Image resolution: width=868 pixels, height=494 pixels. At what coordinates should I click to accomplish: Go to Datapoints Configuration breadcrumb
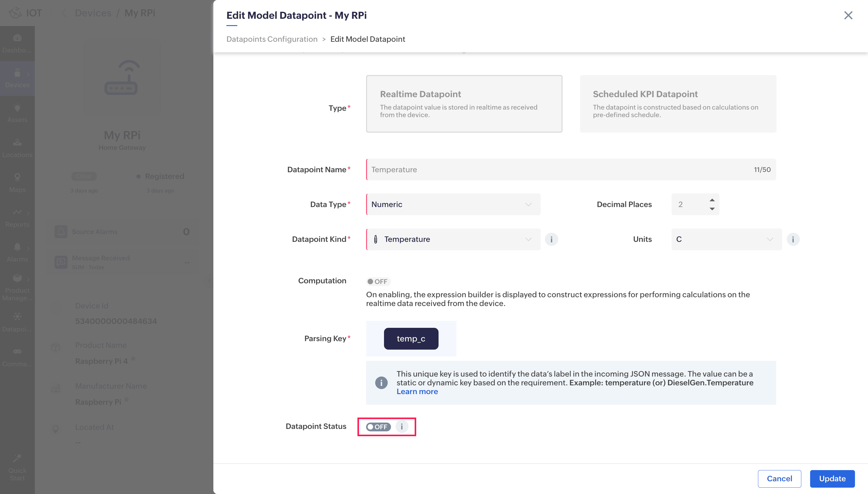272,39
